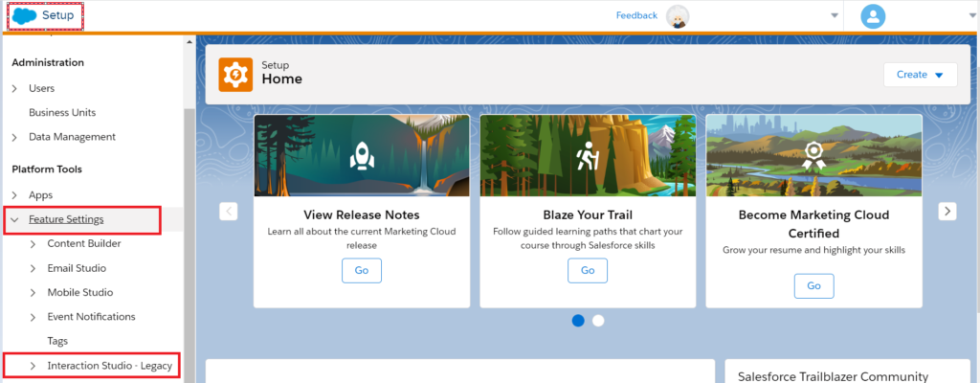
Task: Select Apps under Platform Tools
Action: [40, 195]
